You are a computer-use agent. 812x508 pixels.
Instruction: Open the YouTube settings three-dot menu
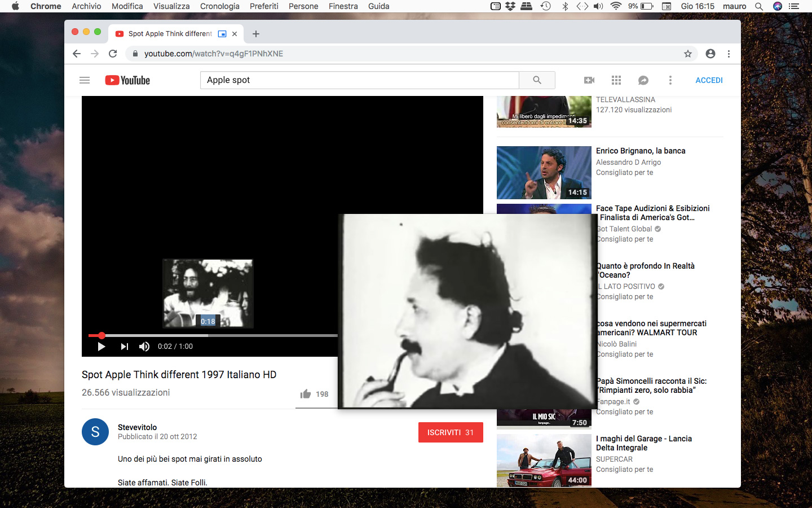[670, 80]
